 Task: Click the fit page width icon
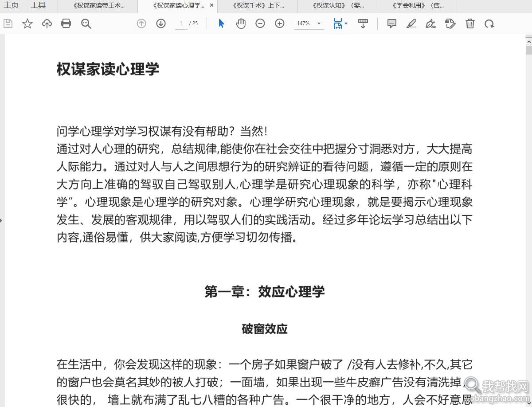click(x=338, y=23)
